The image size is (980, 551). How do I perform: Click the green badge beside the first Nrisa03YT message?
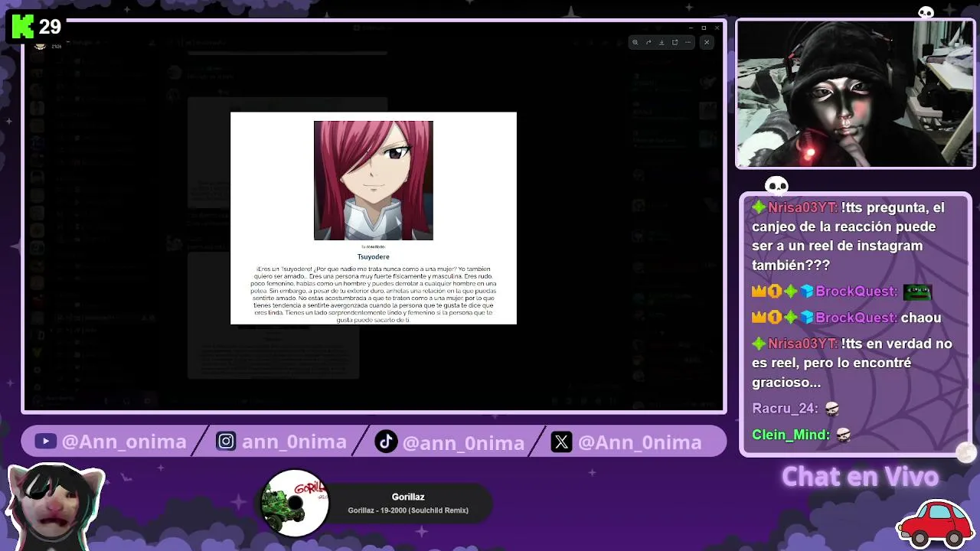pyautogui.click(x=759, y=207)
